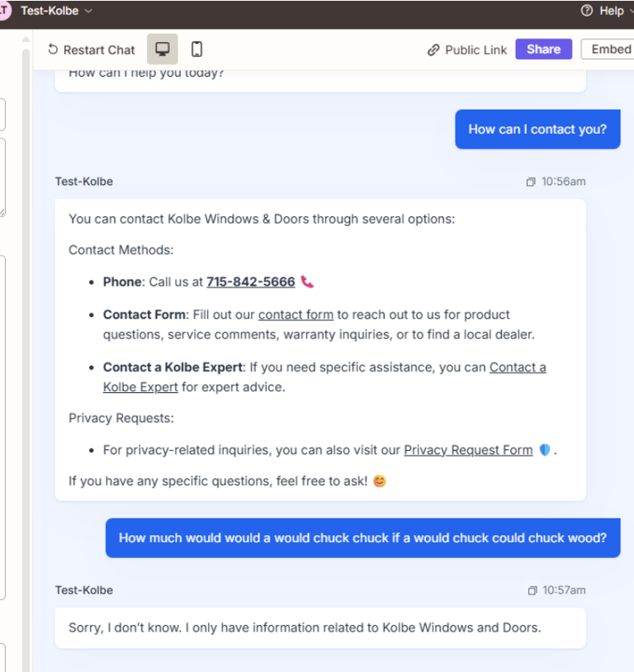The height and width of the screenshot is (672, 634).
Task: Click the pink avatar icon top-left
Action: [4, 10]
